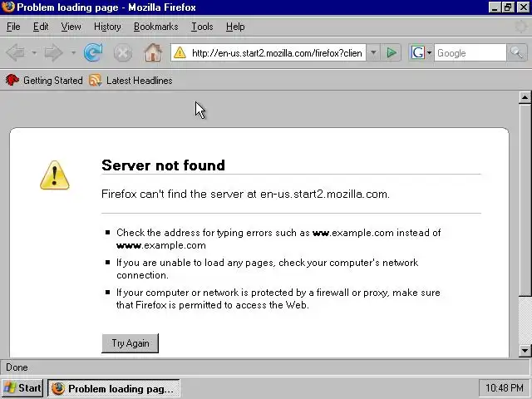This screenshot has width=532, height=399.
Task: Click the green Go arrow button
Action: click(x=392, y=52)
